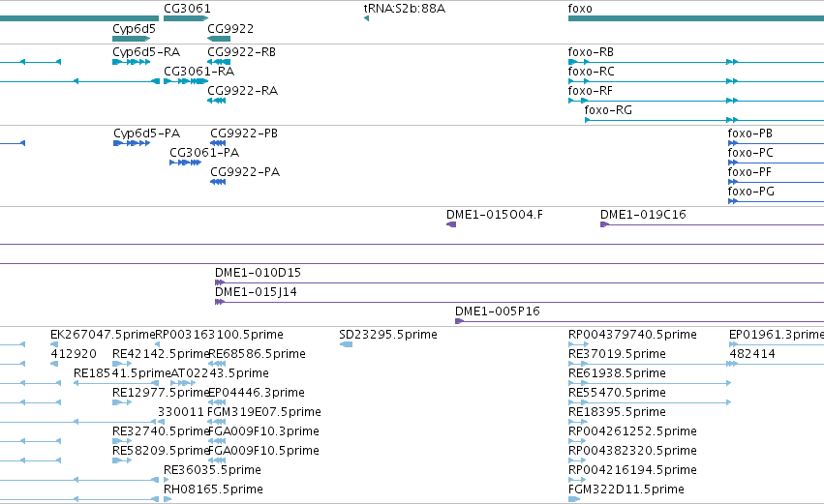This screenshot has width=824, height=504.
Task: Click the DME1-019C16 clone feature
Action: (712, 224)
